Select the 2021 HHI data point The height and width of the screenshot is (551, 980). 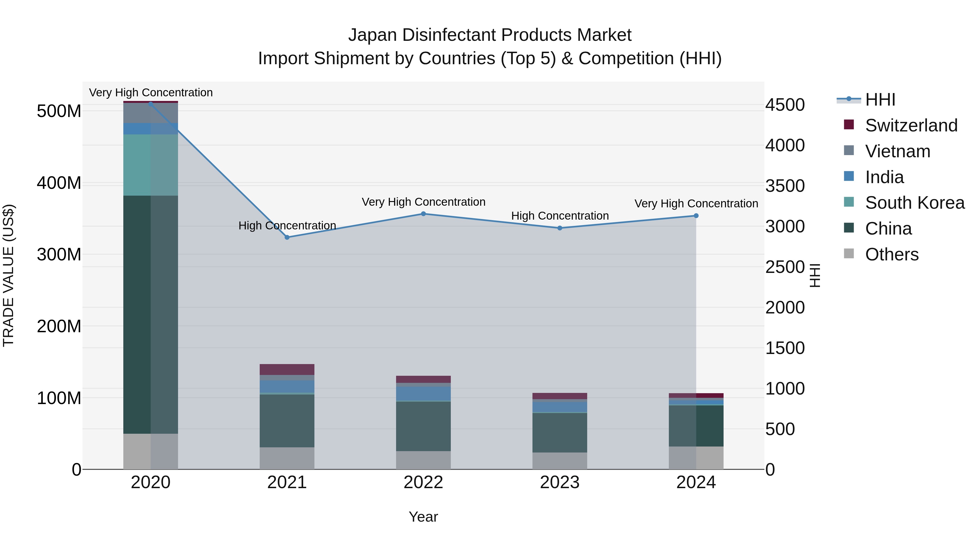coord(287,237)
